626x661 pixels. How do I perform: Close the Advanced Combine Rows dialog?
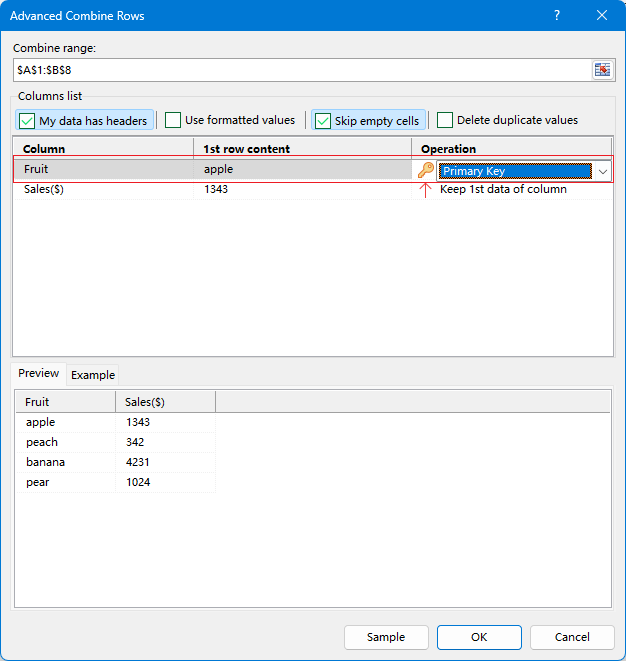[602, 16]
